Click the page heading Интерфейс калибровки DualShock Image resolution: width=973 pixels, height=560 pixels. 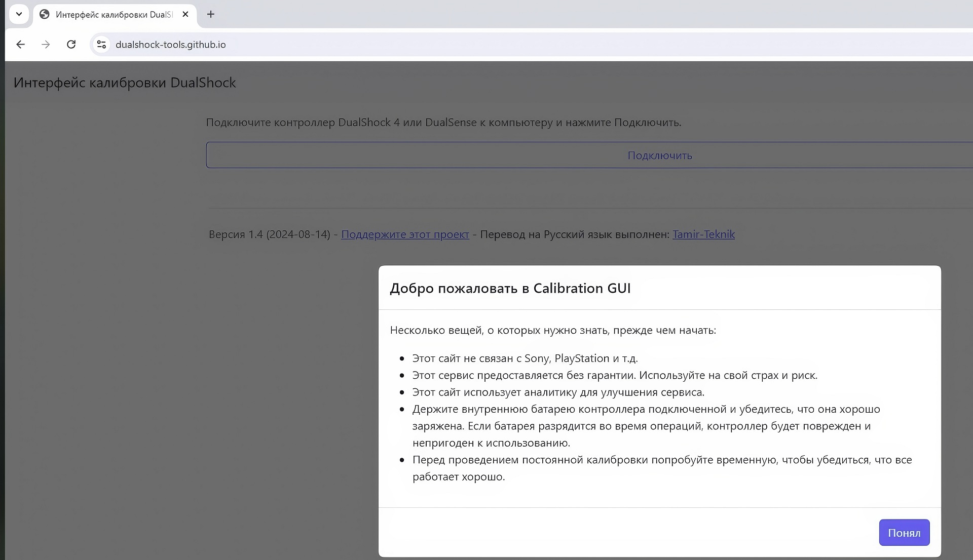click(x=125, y=83)
